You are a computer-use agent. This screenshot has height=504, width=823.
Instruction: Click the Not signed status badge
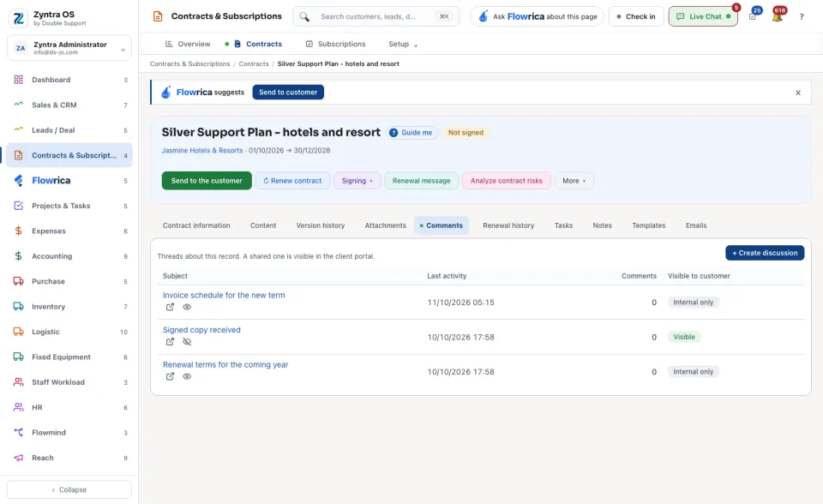[x=466, y=133]
